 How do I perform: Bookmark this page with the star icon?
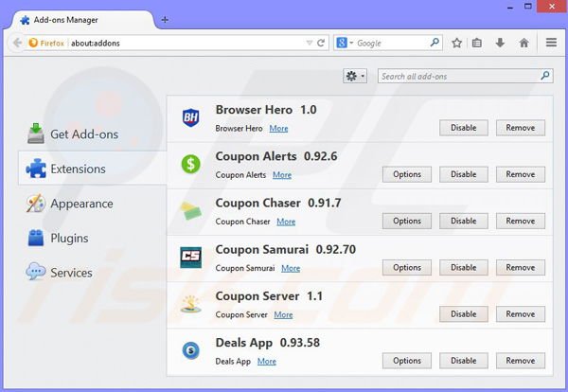[457, 43]
